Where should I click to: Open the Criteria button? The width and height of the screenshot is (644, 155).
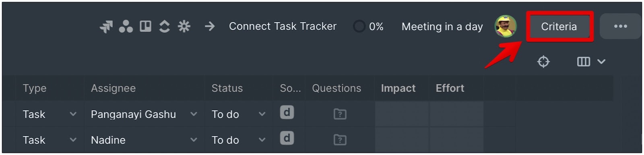pos(559,27)
